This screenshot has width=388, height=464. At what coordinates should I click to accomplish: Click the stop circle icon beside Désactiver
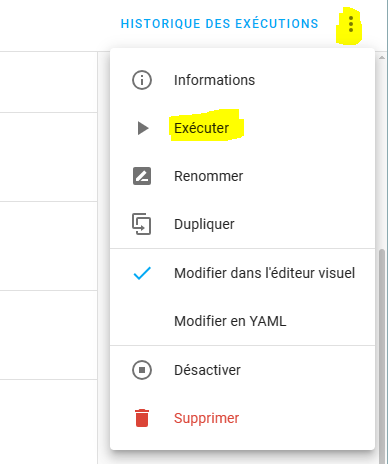[x=142, y=370]
